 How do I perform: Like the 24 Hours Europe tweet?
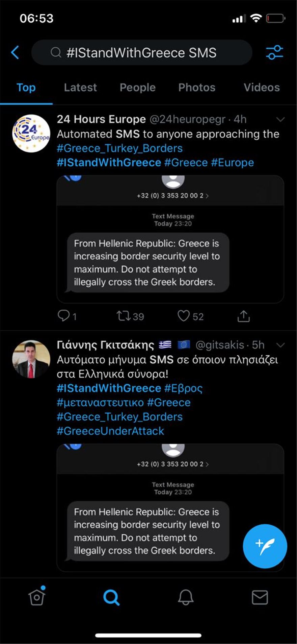tap(184, 316)
